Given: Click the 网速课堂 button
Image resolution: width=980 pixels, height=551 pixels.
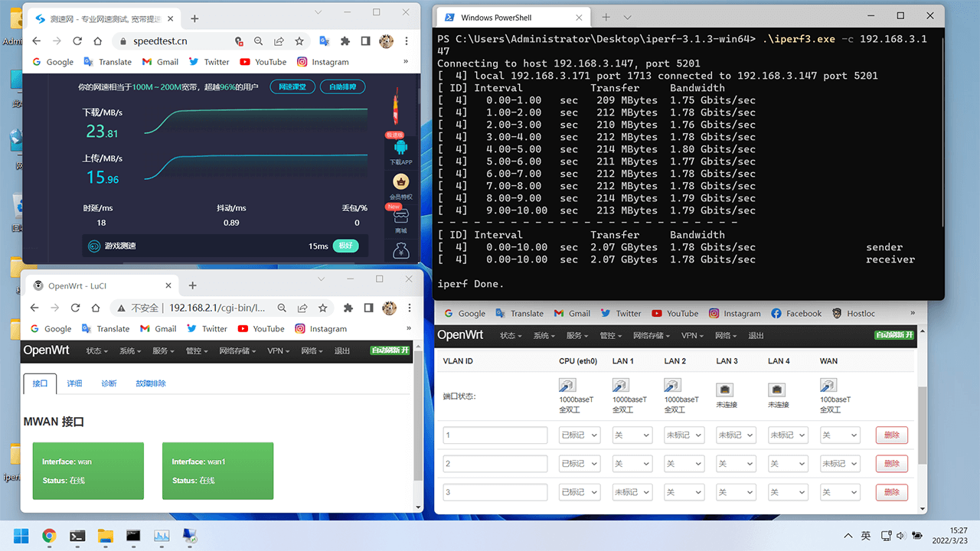Looking at the screenshot, I should click(292, 86).
